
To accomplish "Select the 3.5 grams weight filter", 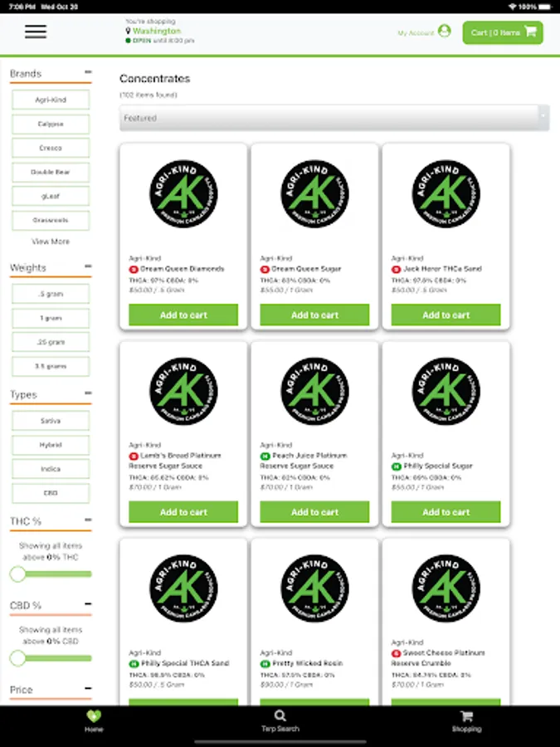I will (x=51, y=366).
